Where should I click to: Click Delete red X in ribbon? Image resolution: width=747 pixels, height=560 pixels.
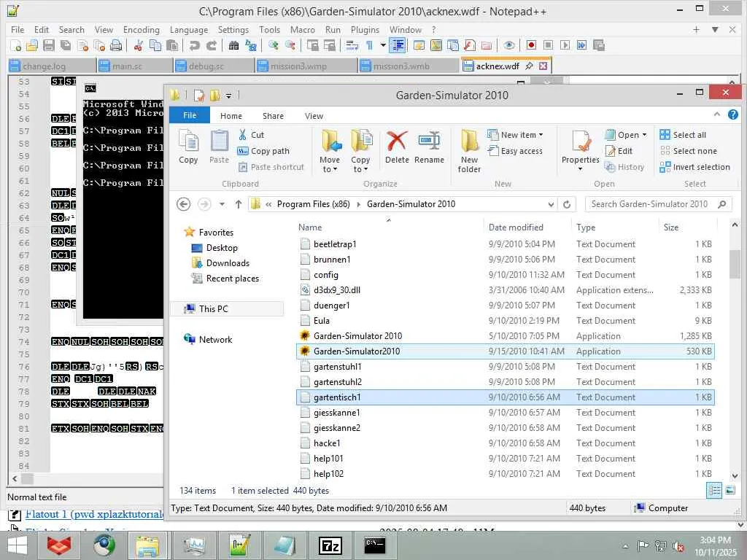[x=397, y=147]
